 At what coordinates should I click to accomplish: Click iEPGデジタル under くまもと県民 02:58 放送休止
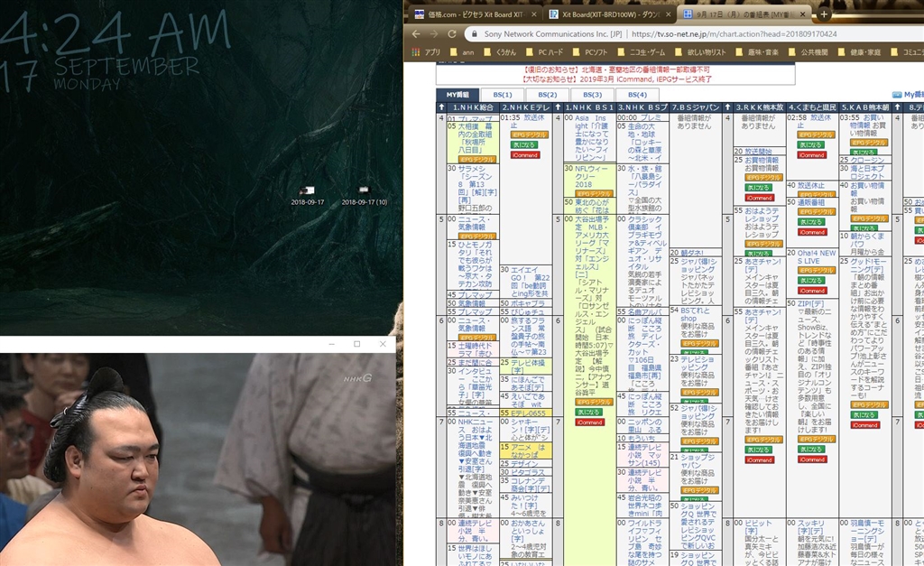point(817,135)
